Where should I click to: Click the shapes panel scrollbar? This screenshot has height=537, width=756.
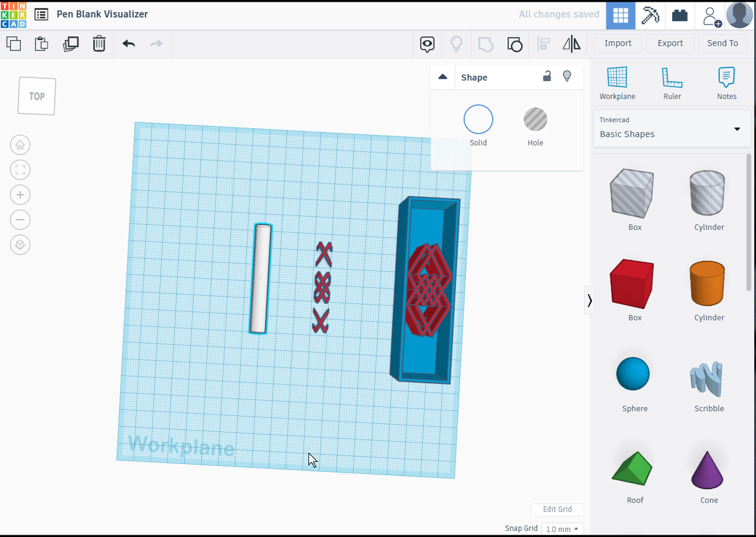pos(749,223)
